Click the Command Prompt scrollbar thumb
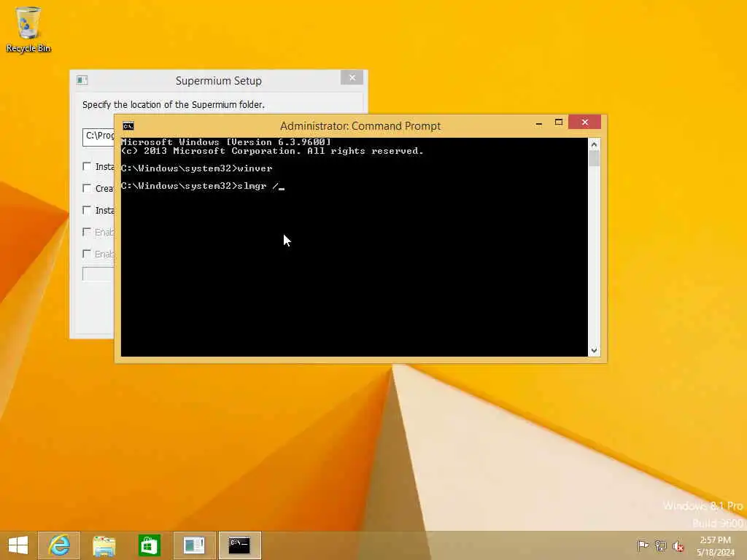This screenshot has height=560, width=747. pyautogui.click(x=594, y=158)
